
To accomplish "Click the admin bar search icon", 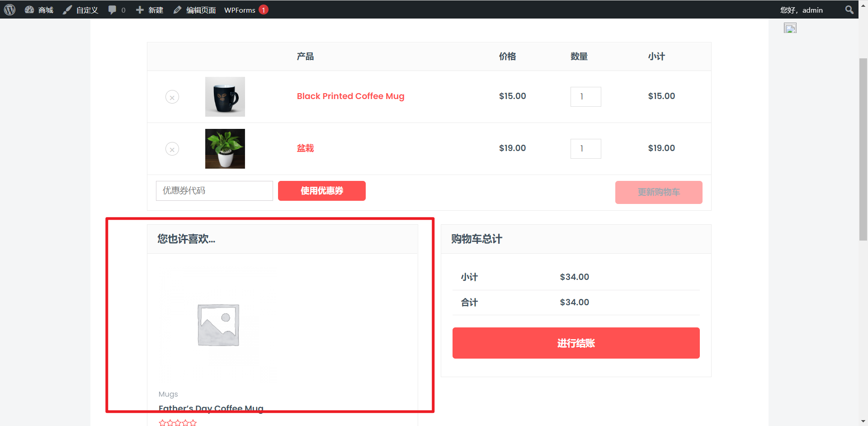I will click(x=849, y=10).
